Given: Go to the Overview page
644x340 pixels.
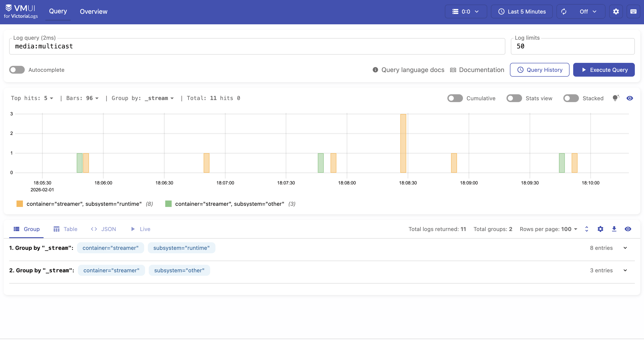Looking at the screenshot, I should (x=94, y=11).
